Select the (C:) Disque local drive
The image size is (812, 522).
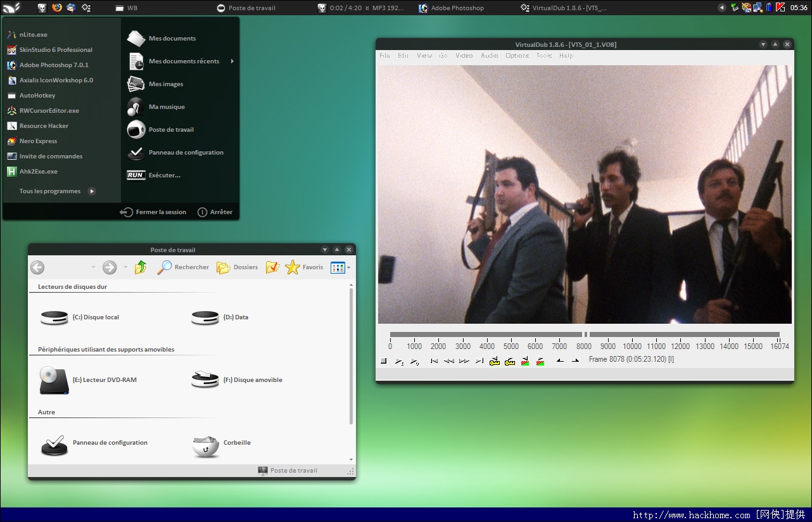[79, 317]
